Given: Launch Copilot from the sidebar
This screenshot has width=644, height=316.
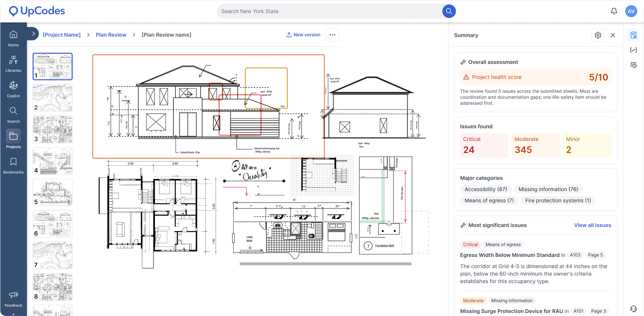Looking at the screenshot, I should [x=13, y=89].
